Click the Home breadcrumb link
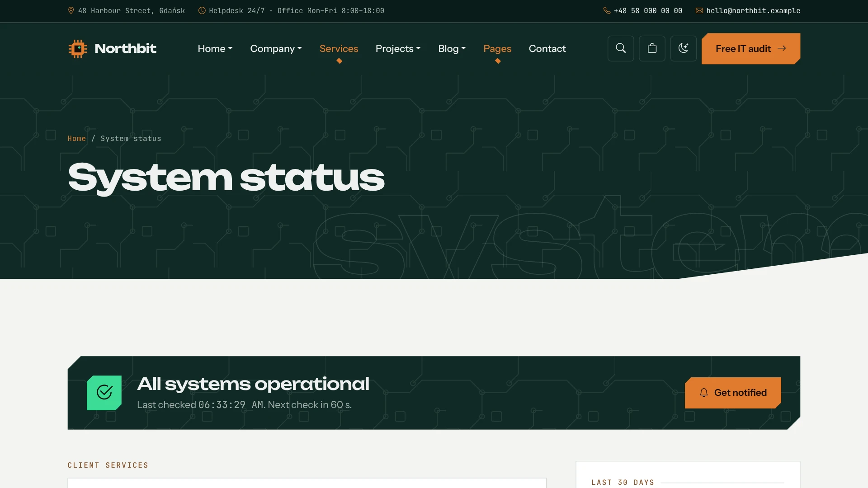 pos(76,138)
